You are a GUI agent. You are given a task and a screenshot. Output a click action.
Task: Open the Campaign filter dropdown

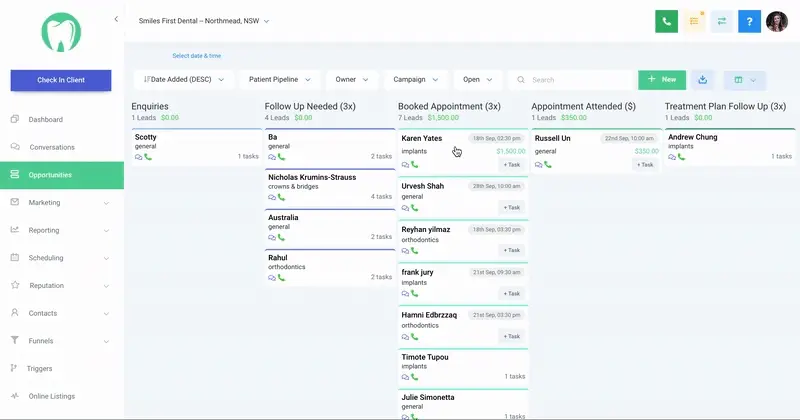click(416, 80)
